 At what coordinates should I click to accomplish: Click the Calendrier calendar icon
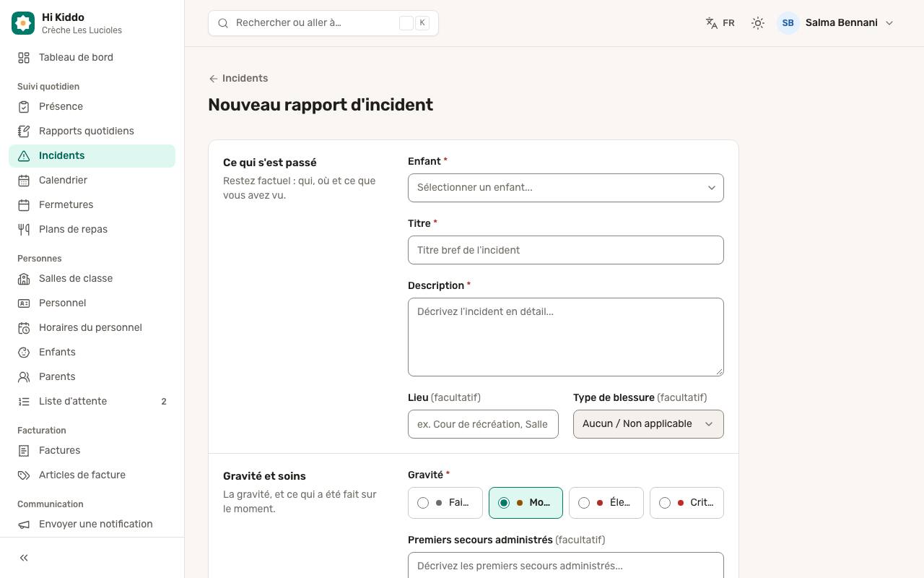[x=24, y=181]
